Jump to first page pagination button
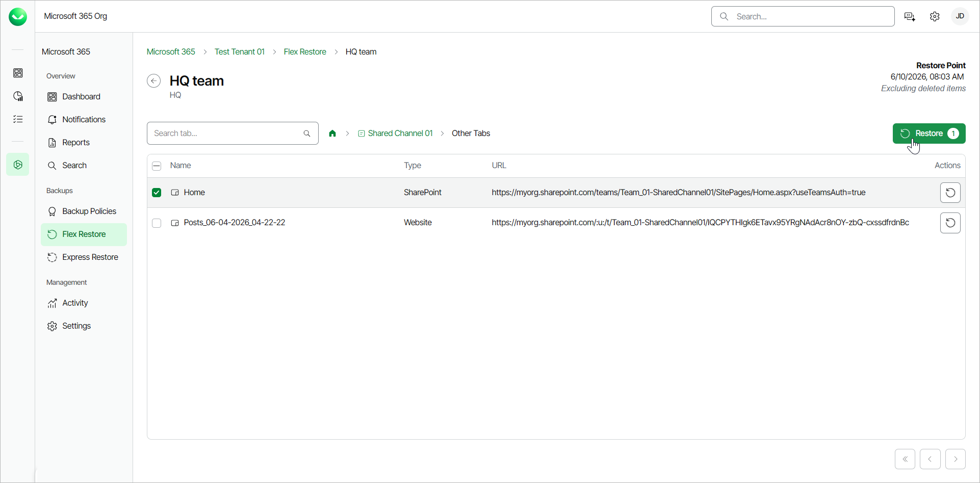This screenshot has height=483, width=980. click(905, 459)
